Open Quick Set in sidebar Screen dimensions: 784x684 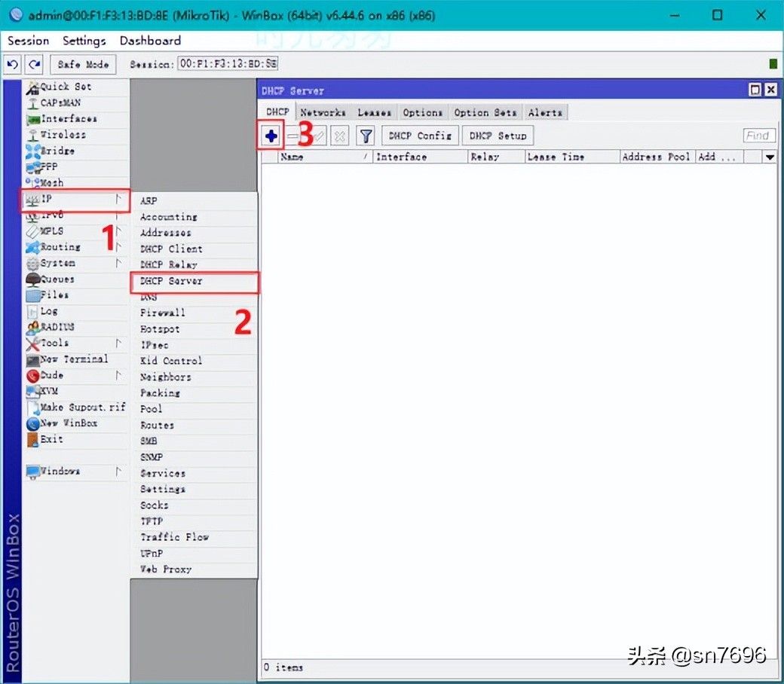tap(75, 87)
